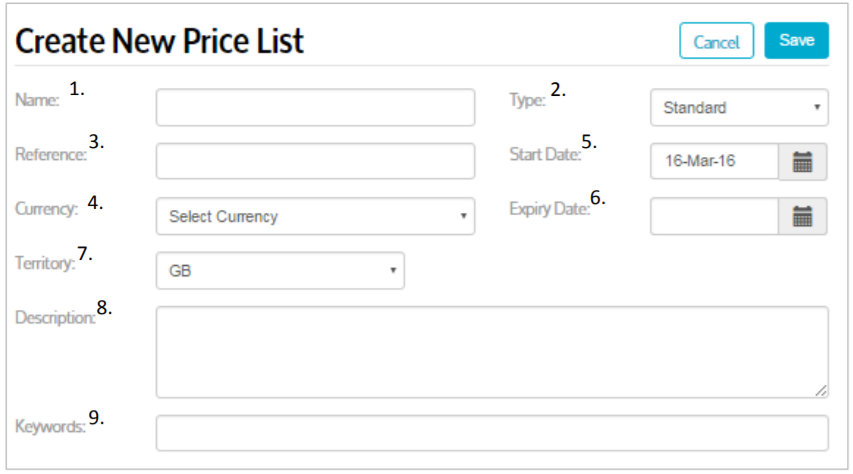Image resolution: width=853 pixels, height=474 pixels.
Task: Click the Create New Price List heading
Action: click(x=160, y=41)
